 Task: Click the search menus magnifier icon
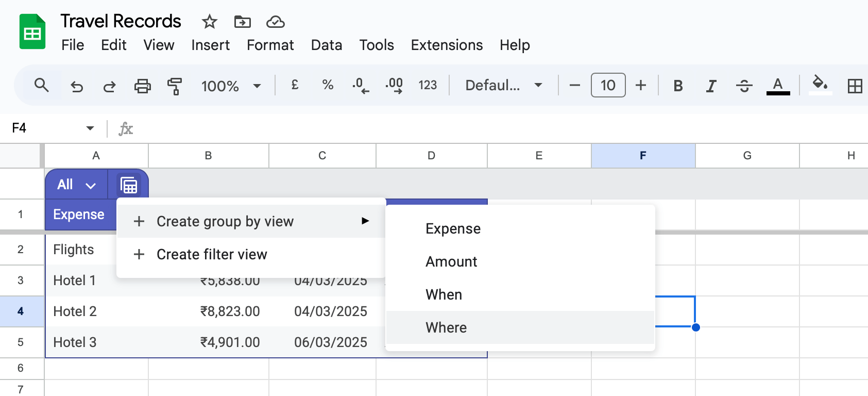pos(41,85)
